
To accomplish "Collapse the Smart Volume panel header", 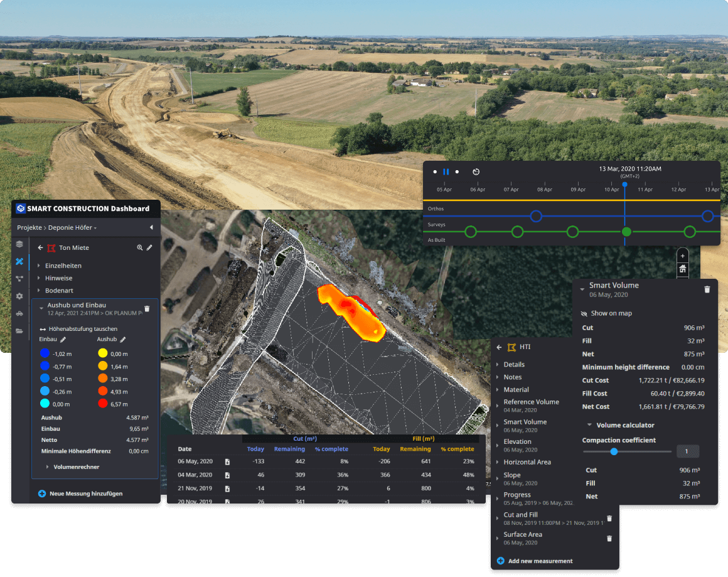I will 582,289.
